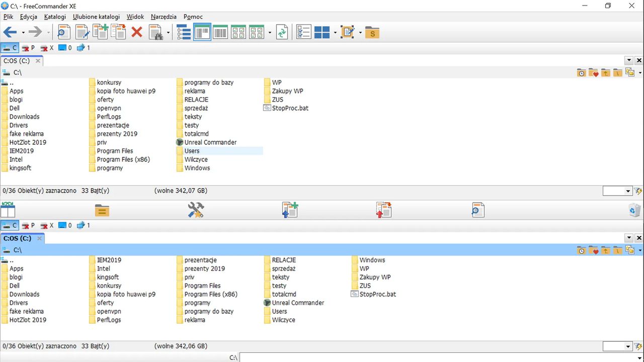Open the thumbnail view options dropdown arrow
Image resolution: width=644 pixels, height=362 pixels.
[270, 33]
